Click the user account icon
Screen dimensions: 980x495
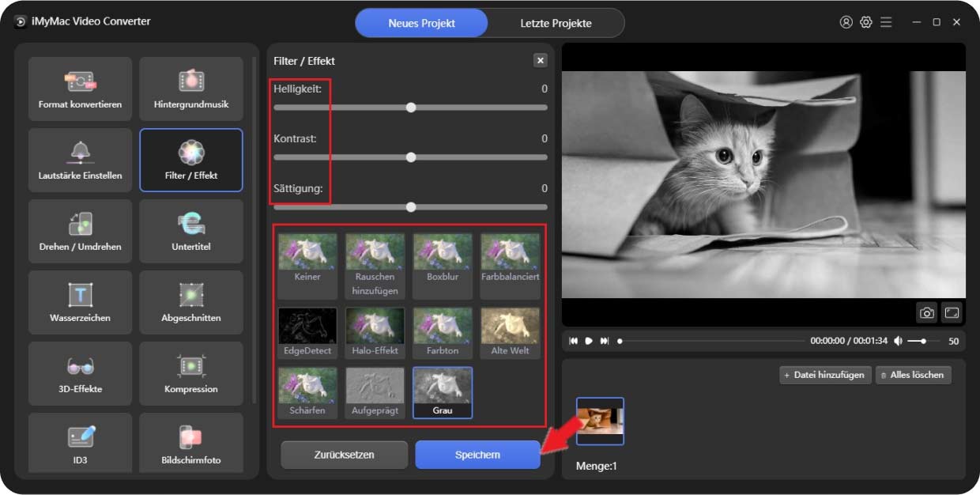click(846, 22)
